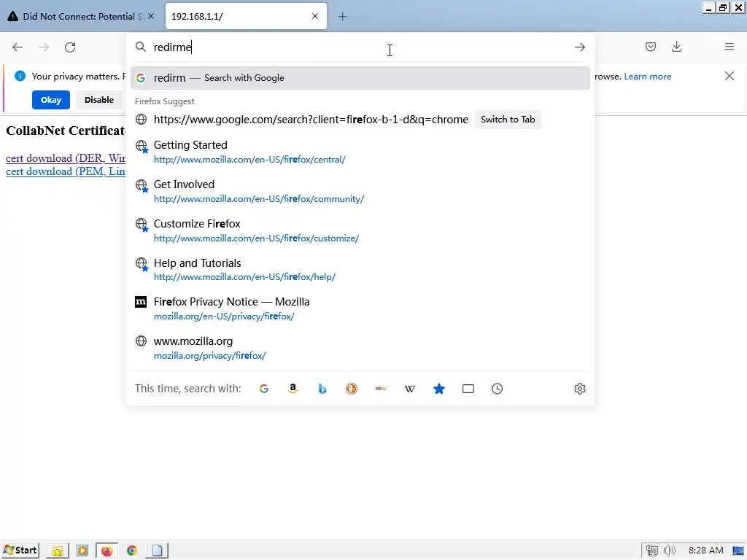Click the Disable button in privacy notice

(99, 100)
